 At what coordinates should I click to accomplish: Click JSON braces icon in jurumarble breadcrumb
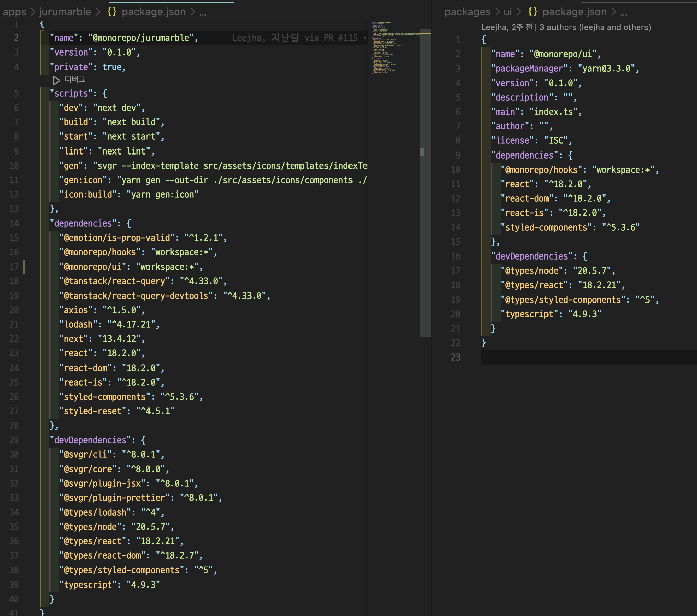pyautogui.click(x=112, y=12)
